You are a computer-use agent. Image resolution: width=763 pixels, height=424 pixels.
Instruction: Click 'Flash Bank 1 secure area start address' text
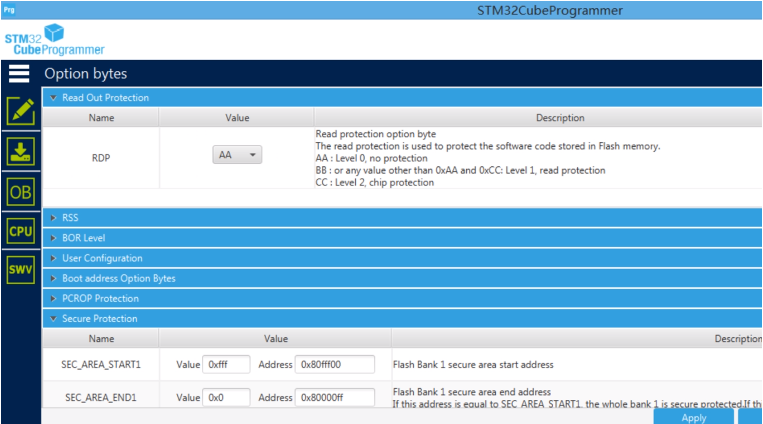473,365
